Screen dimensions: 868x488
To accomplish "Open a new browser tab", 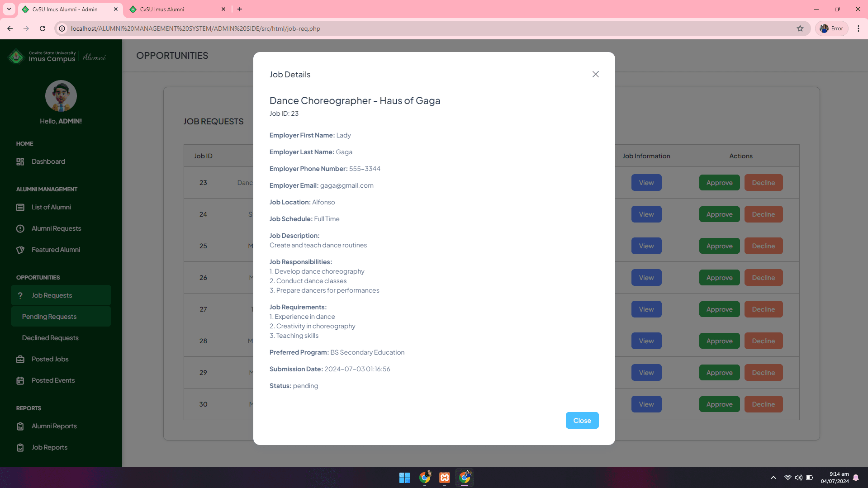I will 240,9.
